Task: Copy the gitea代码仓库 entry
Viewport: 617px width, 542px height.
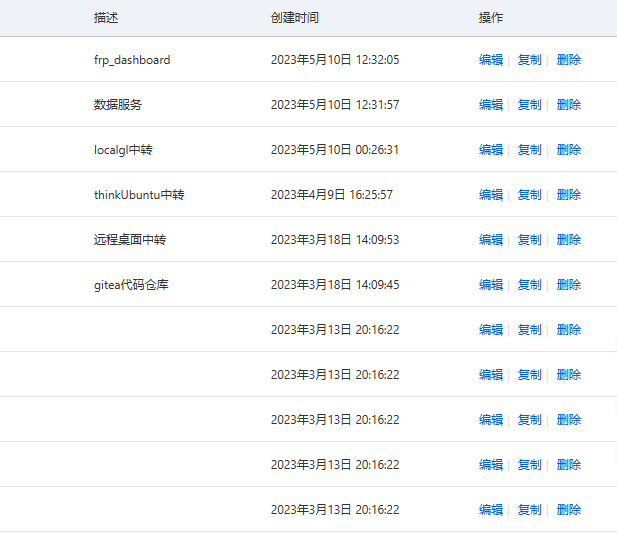Action: tap(529, 285)
